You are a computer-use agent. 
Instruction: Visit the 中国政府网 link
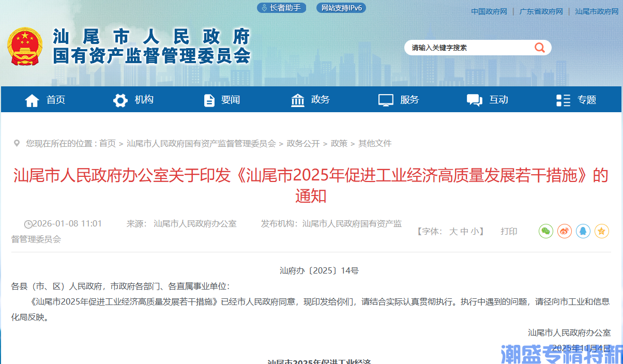(x=488, y=11)
